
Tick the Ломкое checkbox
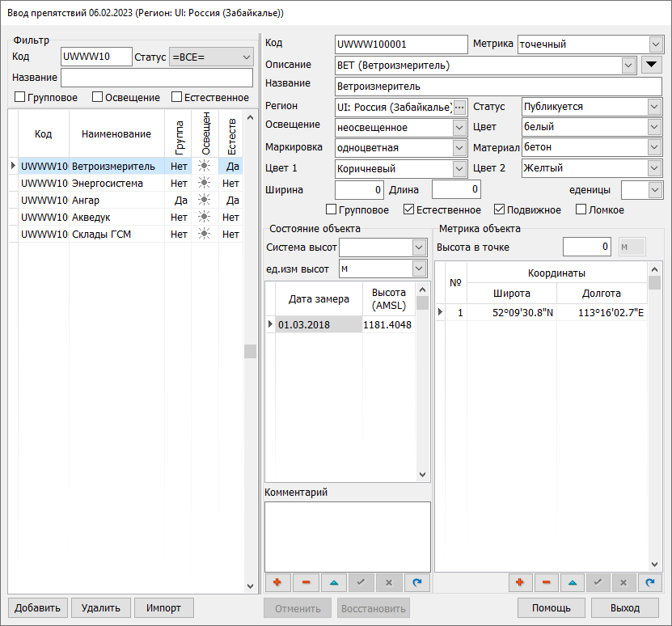(x=581, y=209)
